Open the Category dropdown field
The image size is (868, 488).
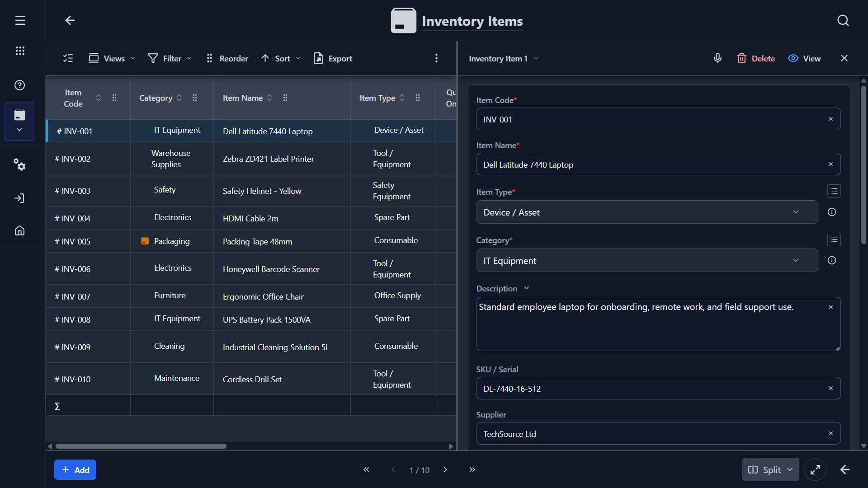pos(647,260)
